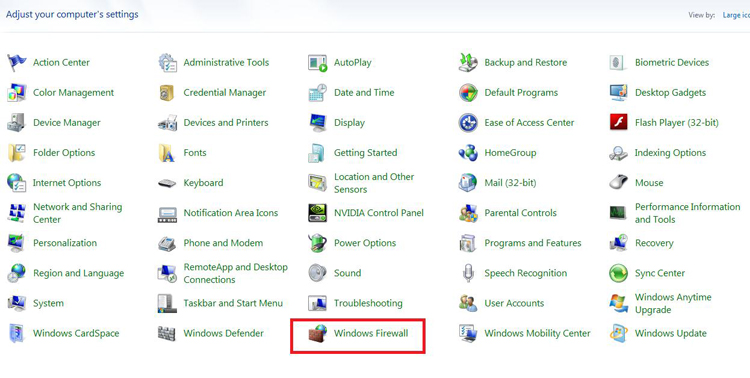Open the Programs and Features link
The width and height of the screenshot is (750, 378).
click(x=533, y=243)
